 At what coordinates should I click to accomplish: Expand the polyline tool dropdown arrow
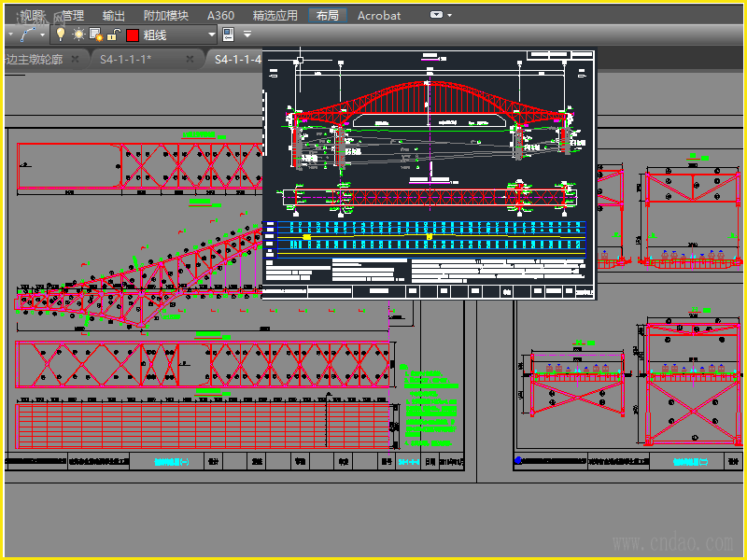tap(42, 35)
